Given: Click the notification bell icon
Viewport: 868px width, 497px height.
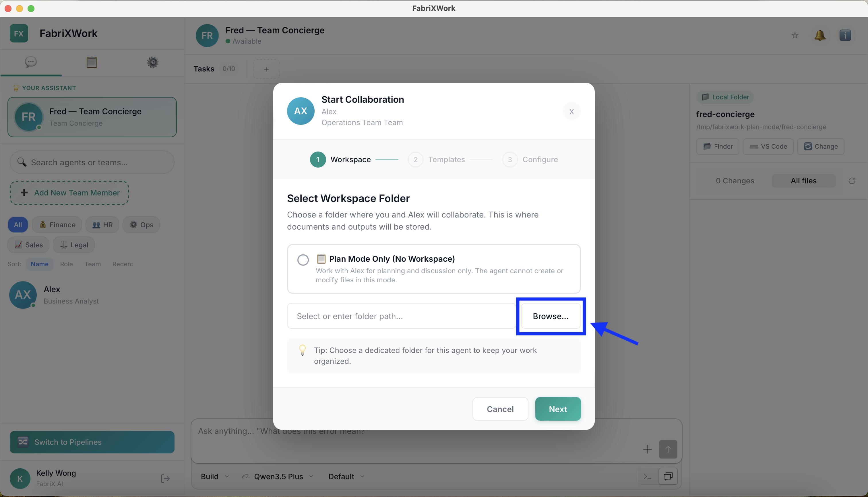Looking at the screenshot, I should [820, 35].
